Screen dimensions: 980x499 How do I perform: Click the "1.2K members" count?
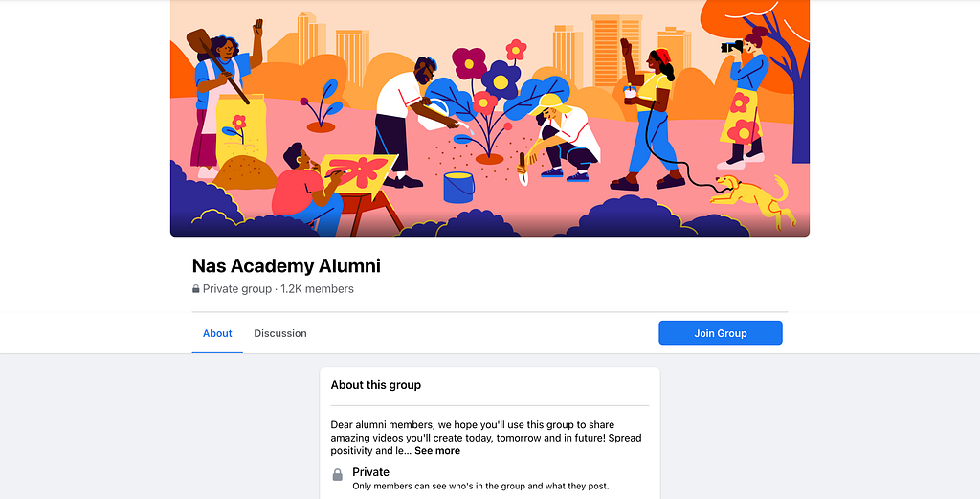[x=317, y=289]
